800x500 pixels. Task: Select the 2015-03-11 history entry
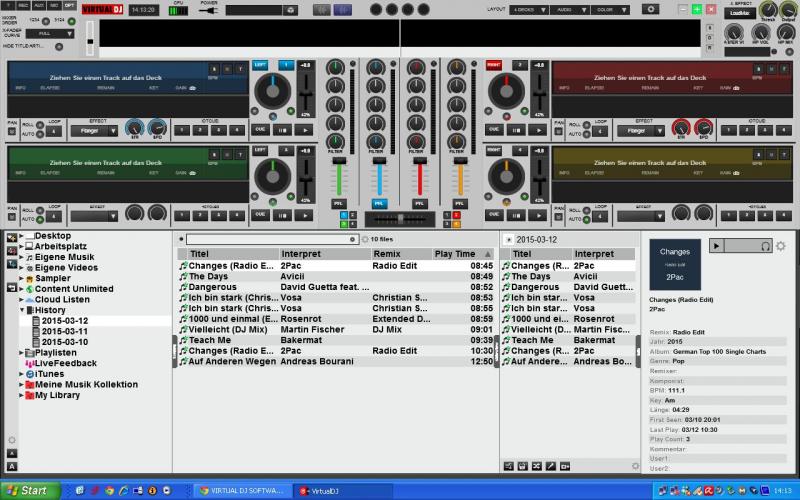point(65,331)
